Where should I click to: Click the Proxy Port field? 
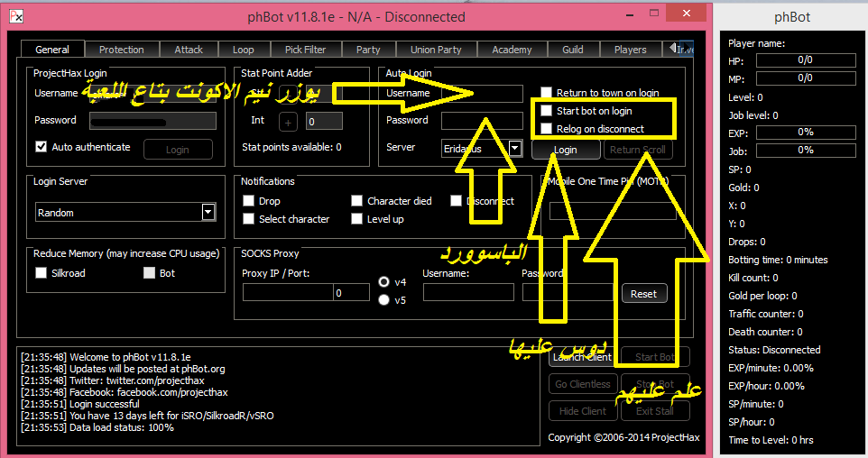[x=352, y=293]
